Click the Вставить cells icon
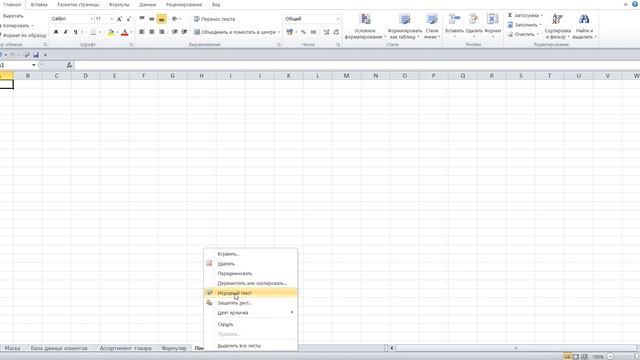This screenshot has height=360, width=640. (x=454, y=19)
